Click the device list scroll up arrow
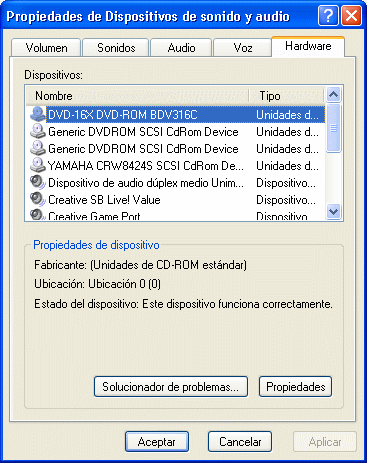The width and height of the screenshot is (367, 463). coord(333,95)
